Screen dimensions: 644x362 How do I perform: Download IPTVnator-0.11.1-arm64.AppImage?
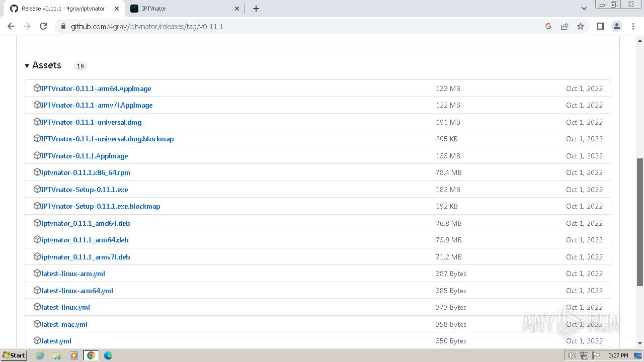pos(96,88)
